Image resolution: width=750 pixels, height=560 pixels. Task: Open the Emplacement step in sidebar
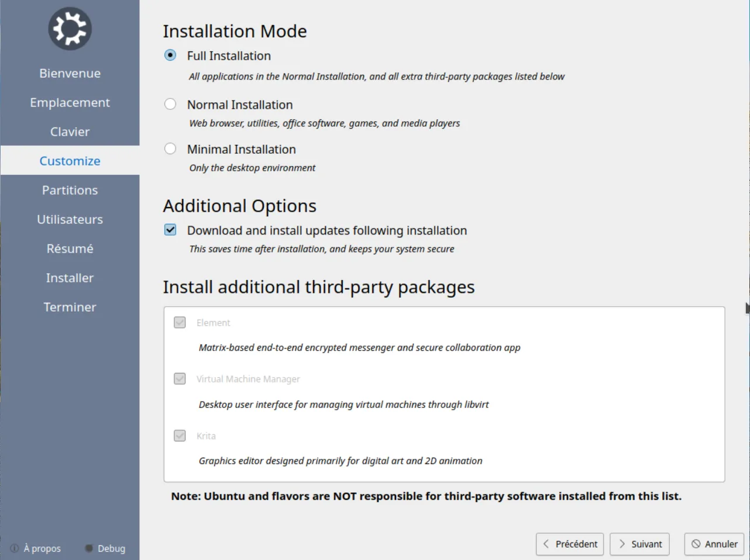[x=70, y=102]
